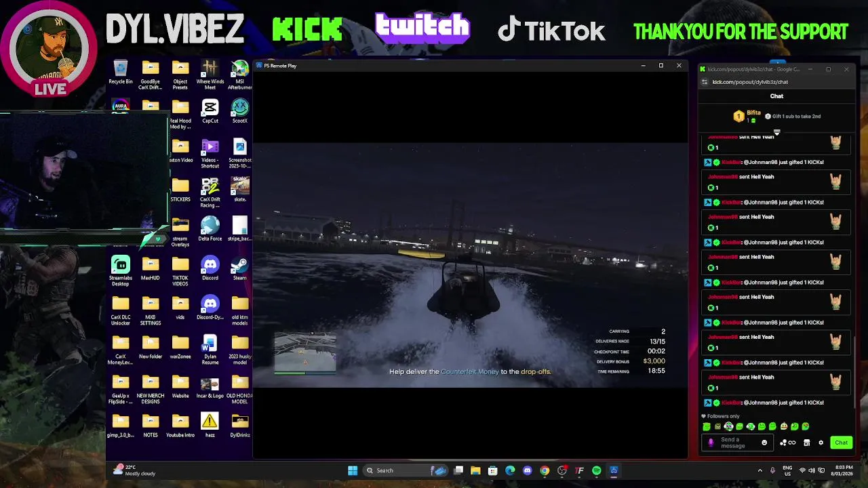868x488 pixels.
Task: Open the OLD HONDA MODEL folder
Action: [240, 389]
